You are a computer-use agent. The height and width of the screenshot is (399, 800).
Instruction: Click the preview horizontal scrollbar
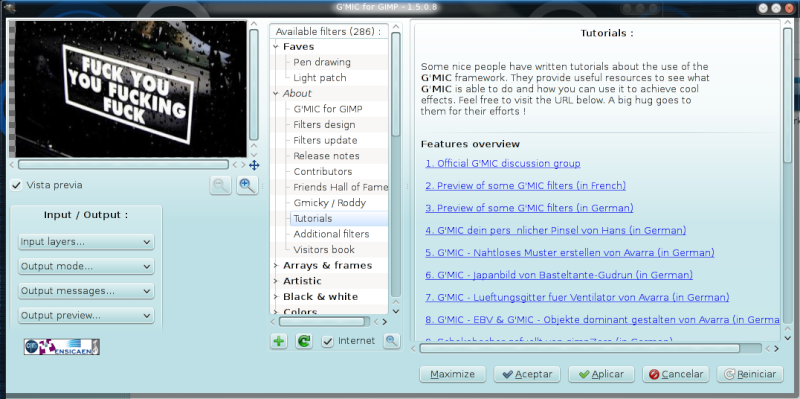[123, 165]
